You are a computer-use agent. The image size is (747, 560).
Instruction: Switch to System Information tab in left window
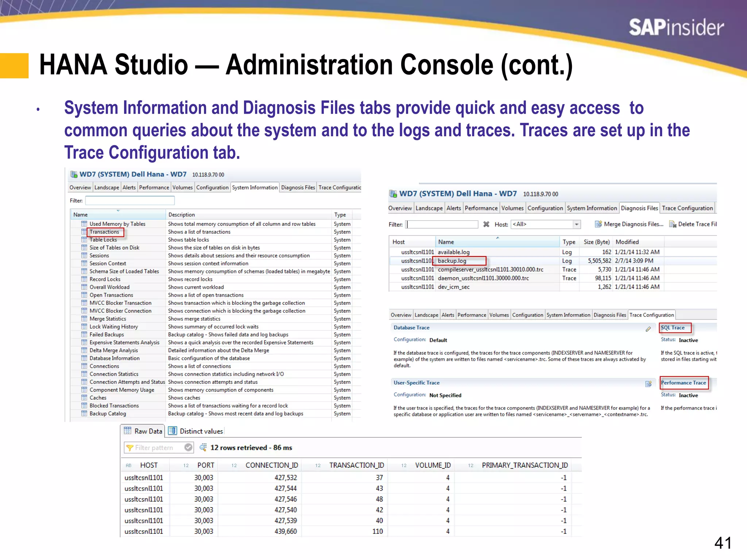pyautogui.click(x=255, y=187)
